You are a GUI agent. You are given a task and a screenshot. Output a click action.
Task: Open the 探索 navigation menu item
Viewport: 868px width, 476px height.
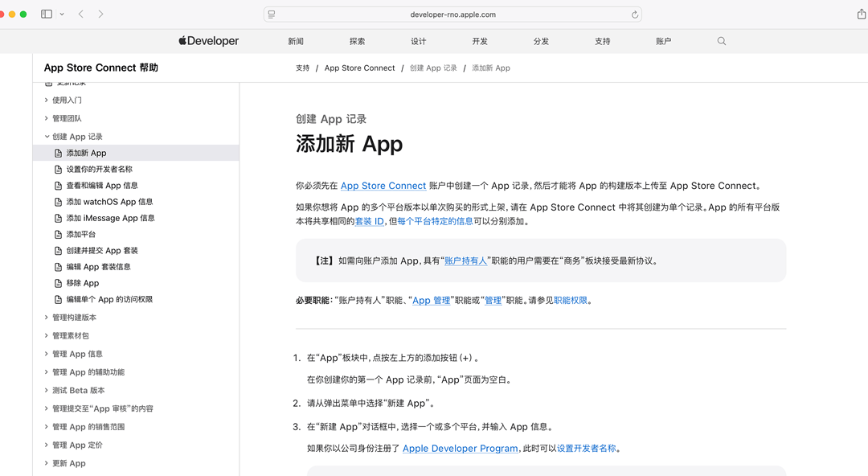357,41
